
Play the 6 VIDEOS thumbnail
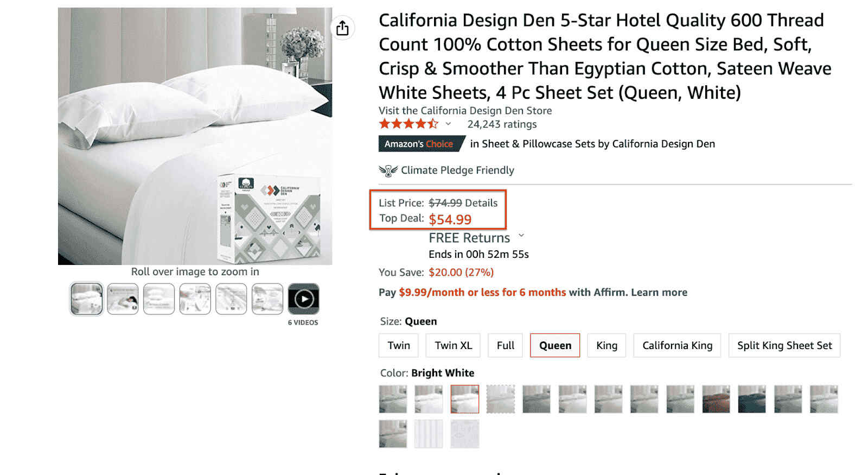[303, 299]
